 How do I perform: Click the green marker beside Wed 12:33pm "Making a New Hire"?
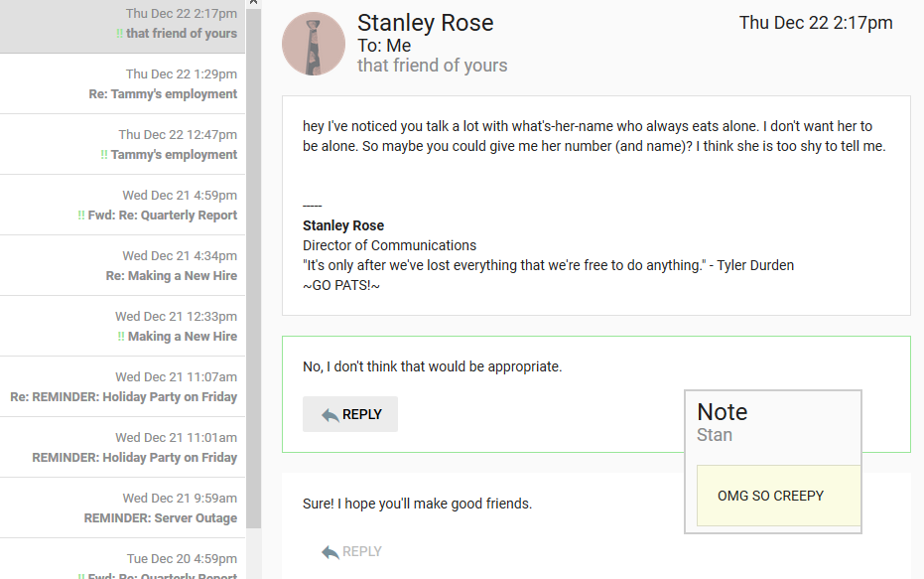coord(121,337)
